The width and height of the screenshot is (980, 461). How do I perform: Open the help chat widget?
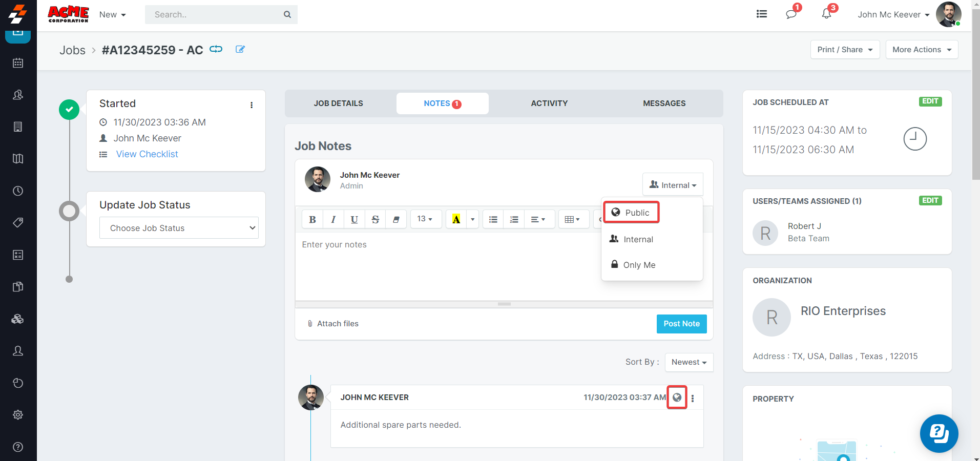(939, 433)
